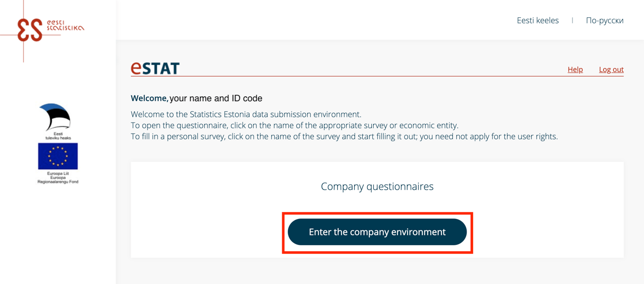Click the 'data submission environment' welcome sentence
This screenshot has width=644, height=284.
click(x=246, y=114)
